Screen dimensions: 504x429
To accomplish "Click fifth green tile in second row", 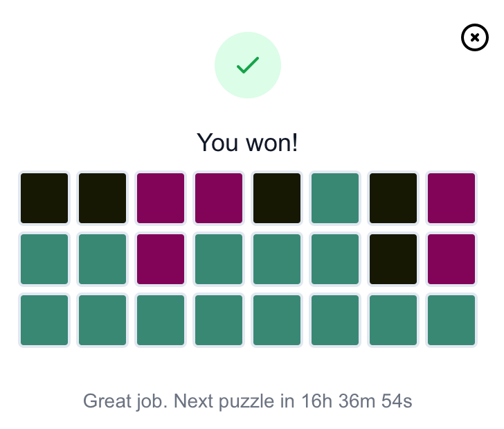I will click(335, 259).
